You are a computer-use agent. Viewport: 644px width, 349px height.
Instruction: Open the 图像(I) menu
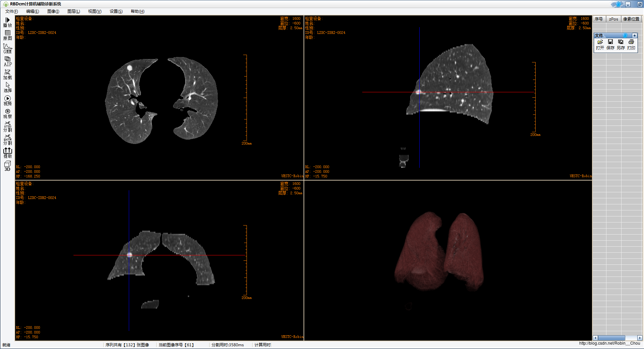tap(53, 11)
